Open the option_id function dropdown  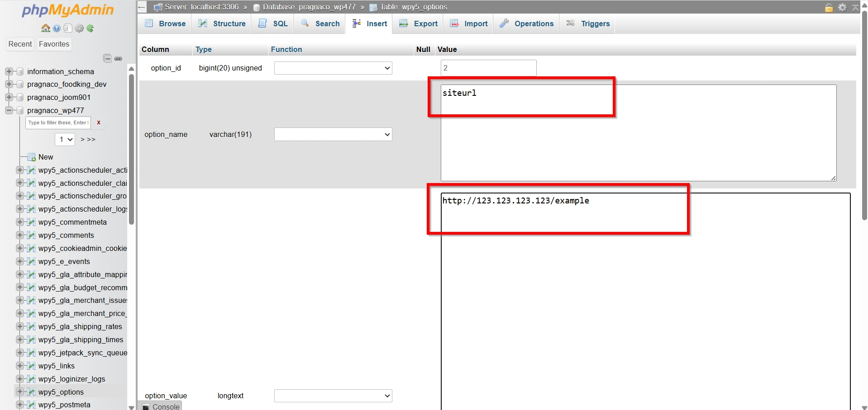pos(333,68)
